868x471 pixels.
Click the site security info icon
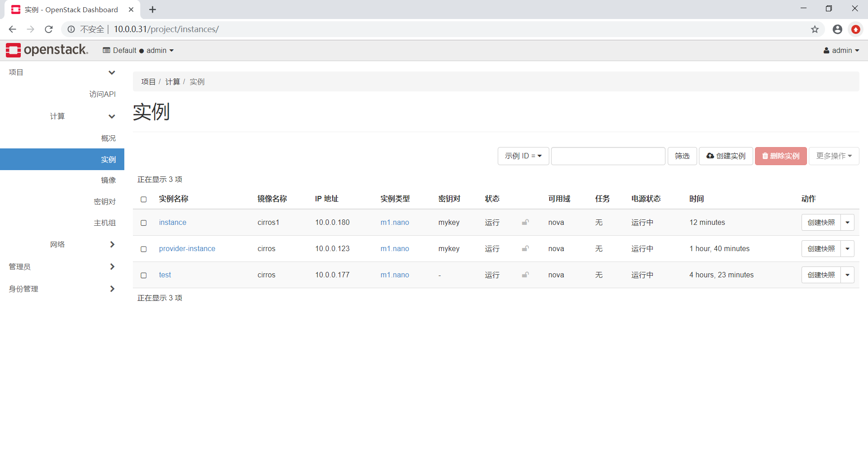[x=71, y=29]
